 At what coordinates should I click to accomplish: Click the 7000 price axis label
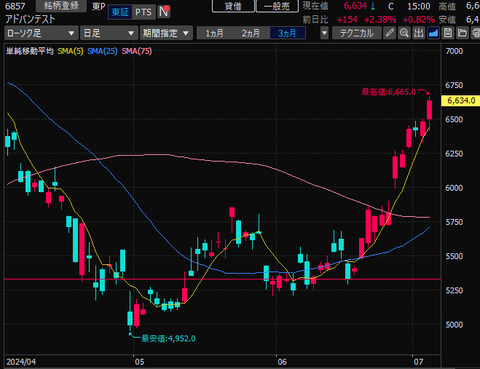[454, 51]
